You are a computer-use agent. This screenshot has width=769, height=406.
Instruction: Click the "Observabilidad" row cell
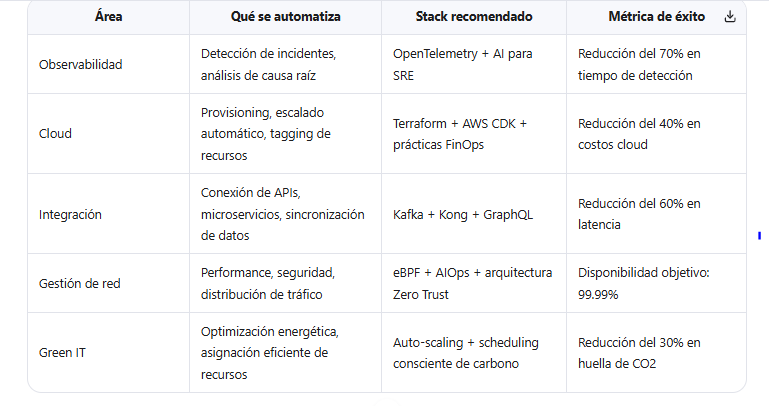point(81,65)
